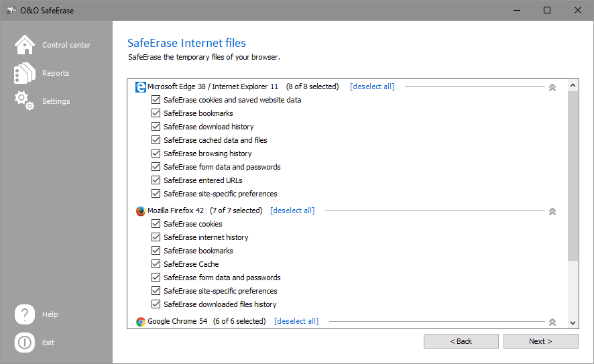
Task: Collapse the Microsoft Edge section
Action: pyautogui.click(x=552, y=87)
